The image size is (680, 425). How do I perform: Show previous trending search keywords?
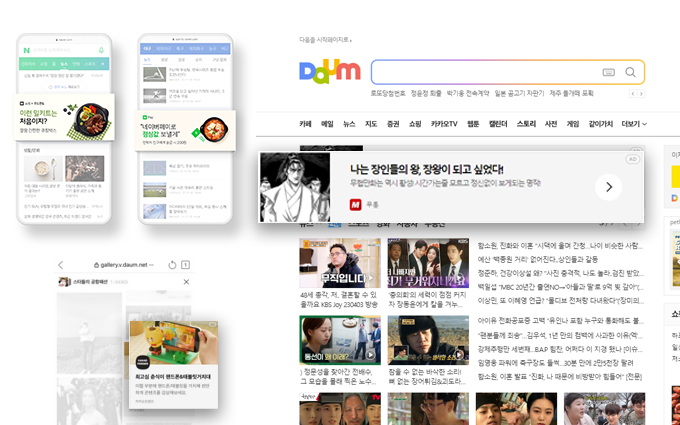630,93
